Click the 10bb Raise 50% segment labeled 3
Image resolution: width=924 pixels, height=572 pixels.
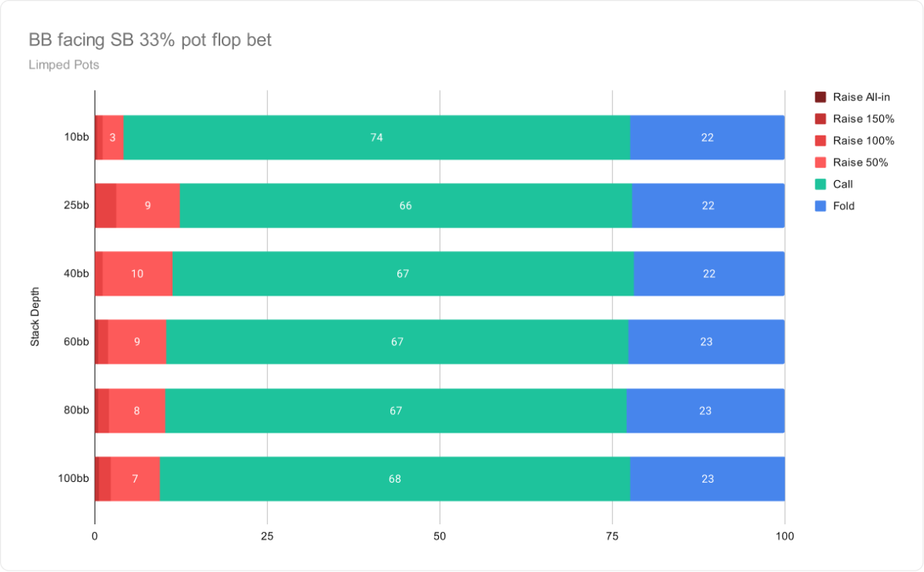pos(113,138)
